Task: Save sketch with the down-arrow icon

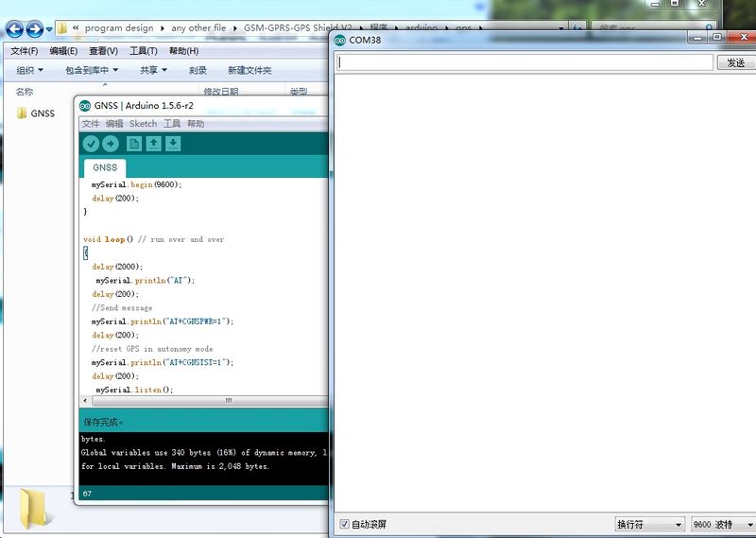Action: pyautogui.click(x=173, y=144)
